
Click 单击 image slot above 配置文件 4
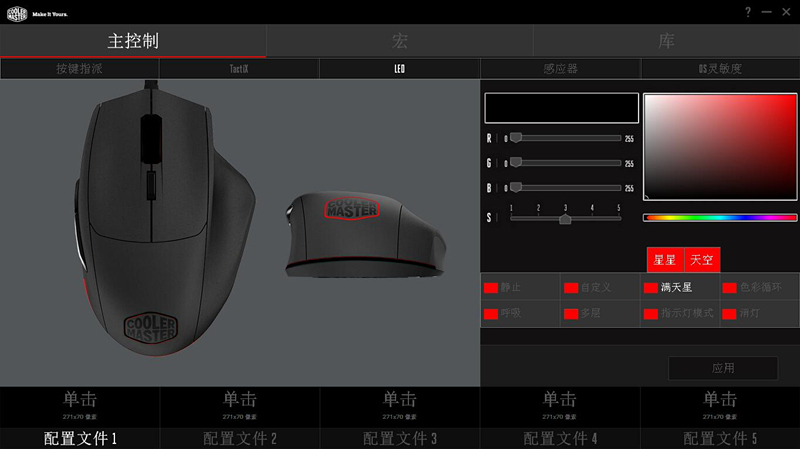pos(560,407)
